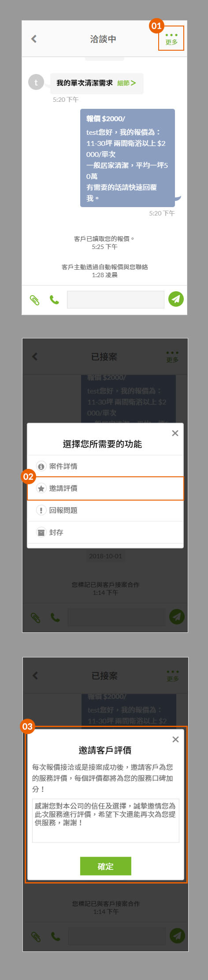The height and width of the screenshot is (980, 208).
Task: Click the gray "t" user avatar
Action: (36, 82)
